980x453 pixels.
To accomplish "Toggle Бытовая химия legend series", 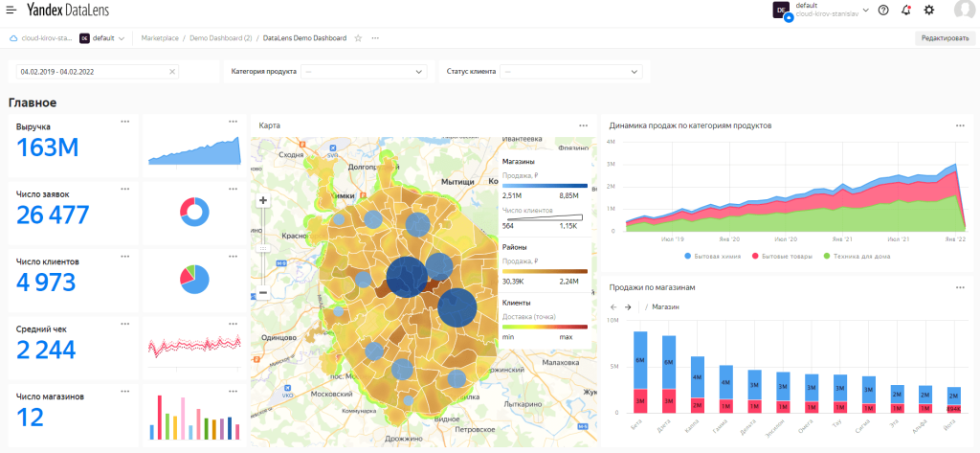I will click(x=717, y=258).
